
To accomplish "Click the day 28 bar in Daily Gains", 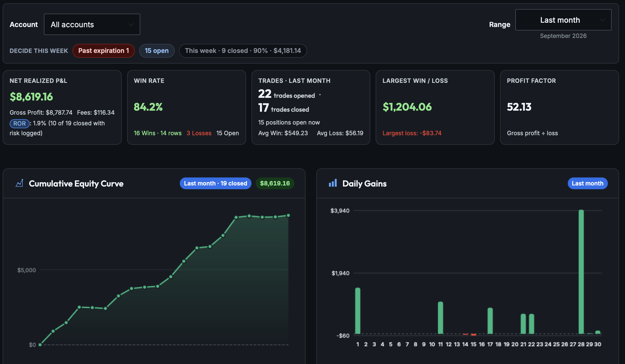I will click(x=581, y=272).
